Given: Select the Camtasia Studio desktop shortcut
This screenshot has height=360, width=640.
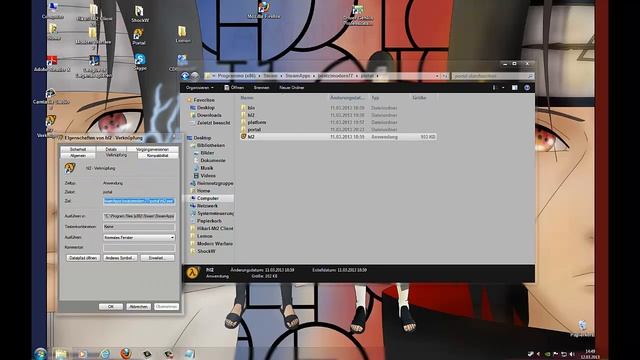Looking at the screenshot, I should pyautogui.click(x=51, y=97).
